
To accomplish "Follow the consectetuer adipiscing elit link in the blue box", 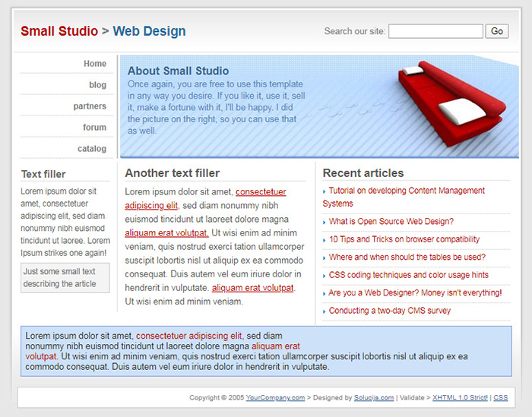I will [189, 336].
